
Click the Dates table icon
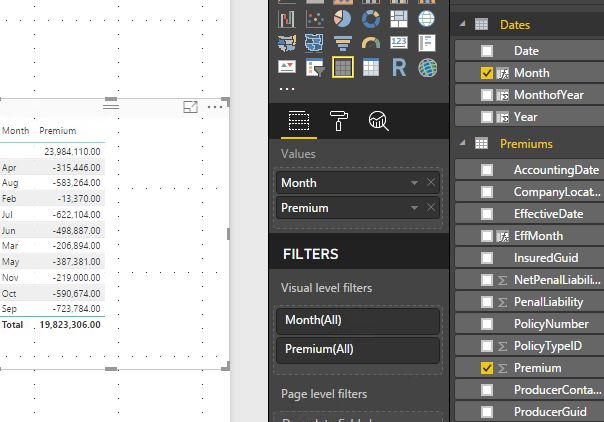(481, 24)
